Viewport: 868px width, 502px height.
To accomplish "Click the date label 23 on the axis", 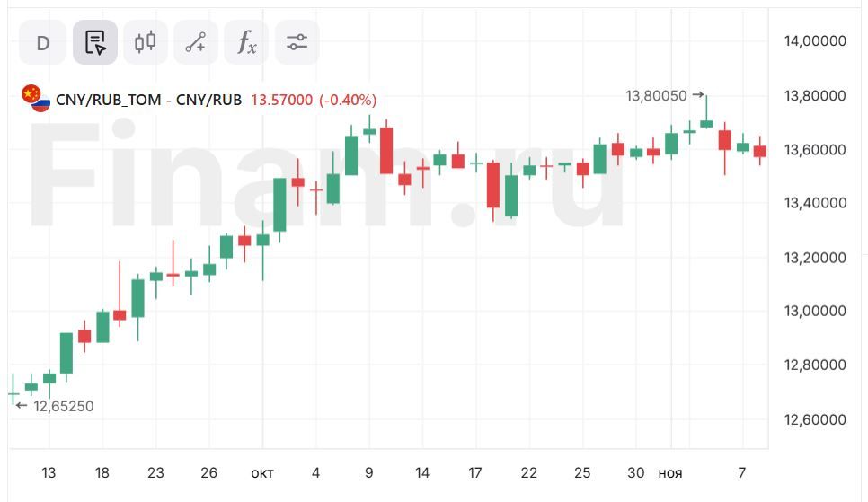I will coord(155,472).
